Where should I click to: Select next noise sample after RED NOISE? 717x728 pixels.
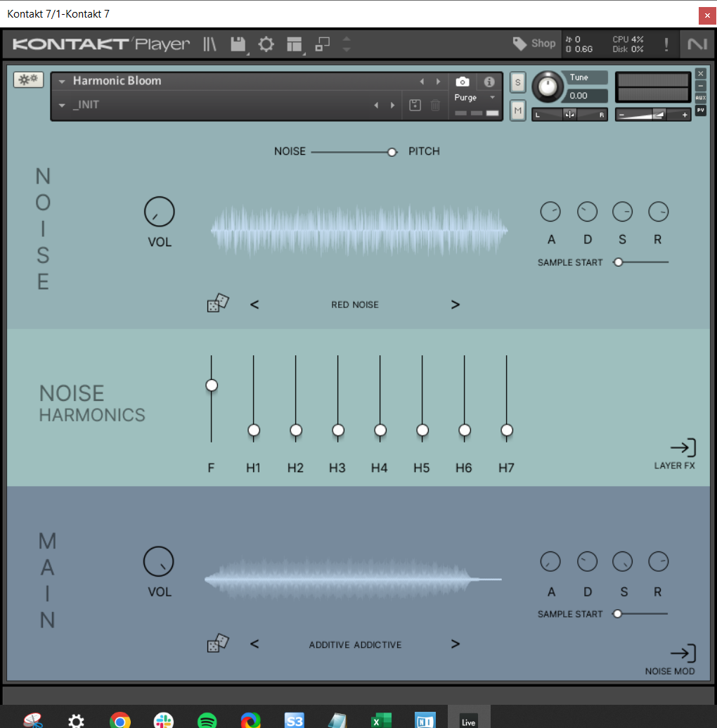456,305
